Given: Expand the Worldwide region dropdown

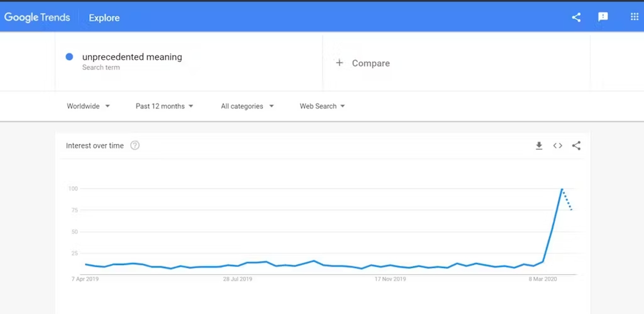Looking at the screenshot, I should click(88, 106).
